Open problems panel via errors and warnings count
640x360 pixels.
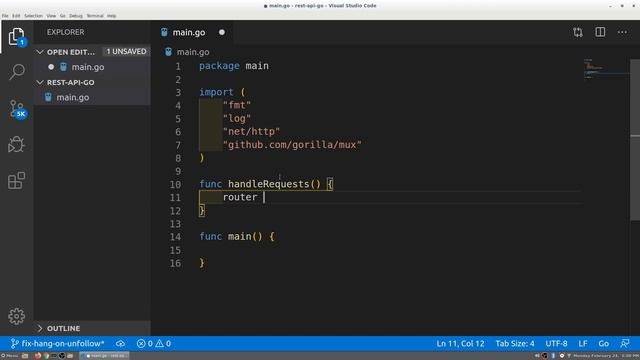pyautogui.click(x=153, y=344)
